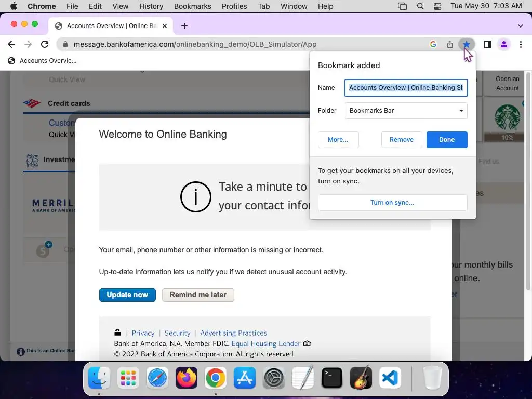Launch Firefox from the Dock
This screenshot has width=532, height=399.
click(187, 378)
